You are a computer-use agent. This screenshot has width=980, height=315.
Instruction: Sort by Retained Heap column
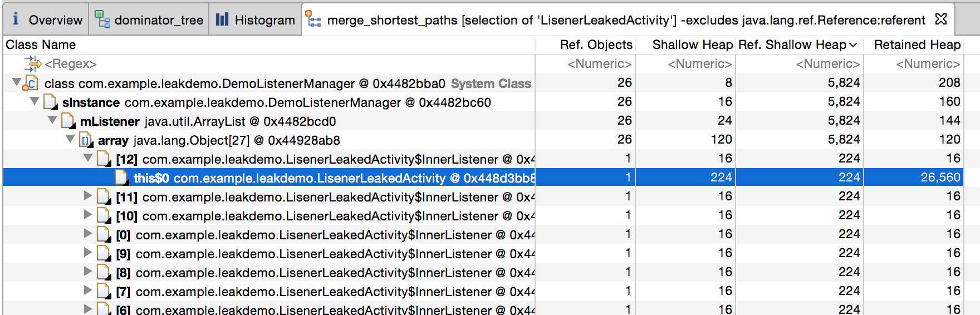(917, 45)
